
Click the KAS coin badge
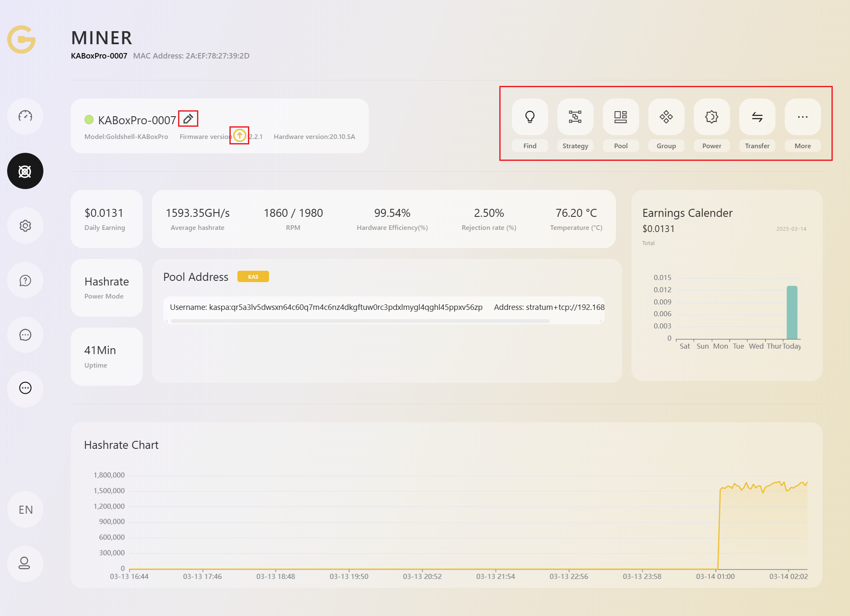point(253,277)
